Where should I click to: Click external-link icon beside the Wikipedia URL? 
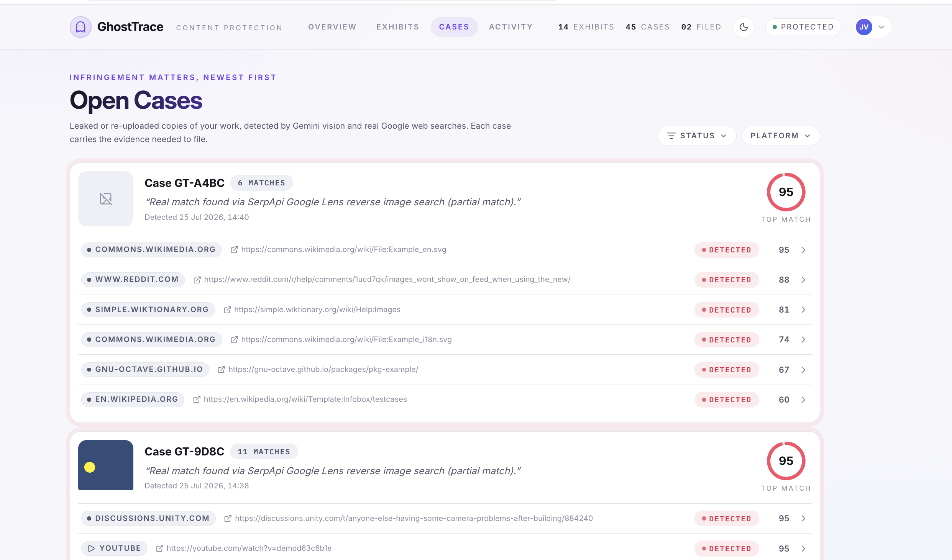tap(197, 400)
